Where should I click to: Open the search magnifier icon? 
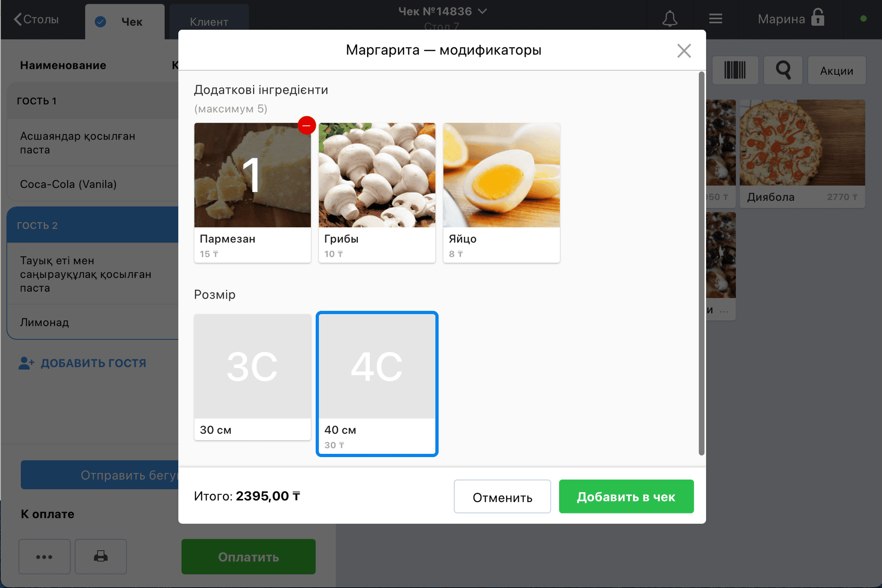(783, 70)
